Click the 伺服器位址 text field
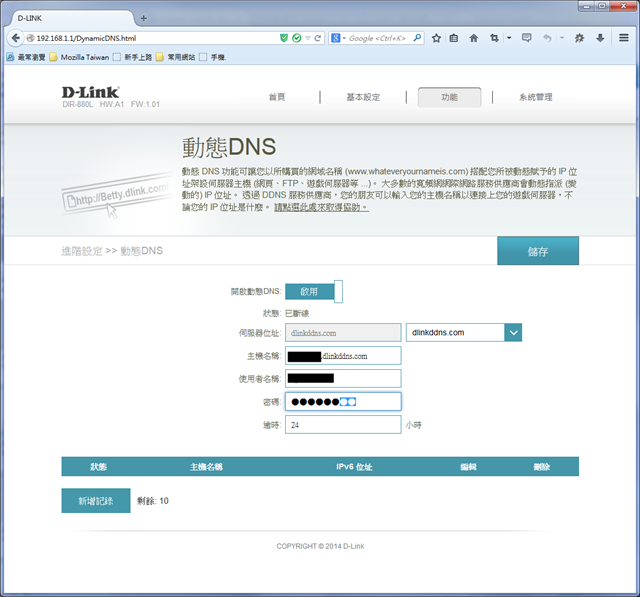Viewport: 640px width, 597px height. point(343,333)
